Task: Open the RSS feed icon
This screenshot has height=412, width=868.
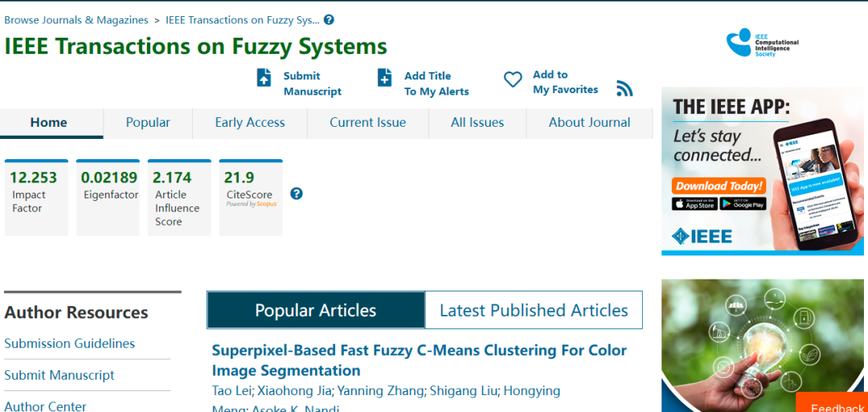Action: (x=624, y=88)
